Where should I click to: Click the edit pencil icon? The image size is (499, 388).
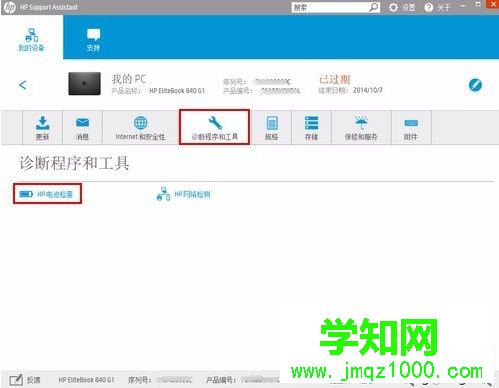point(475,85)
